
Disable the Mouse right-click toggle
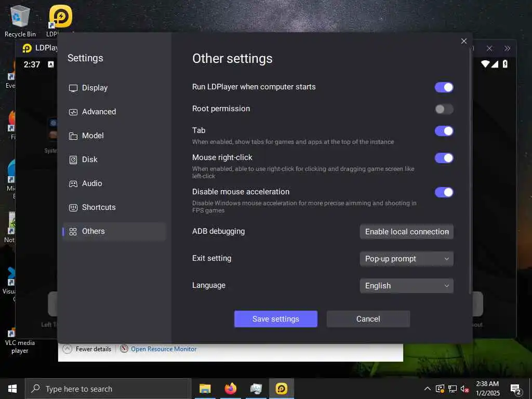(x=444, y=158)
